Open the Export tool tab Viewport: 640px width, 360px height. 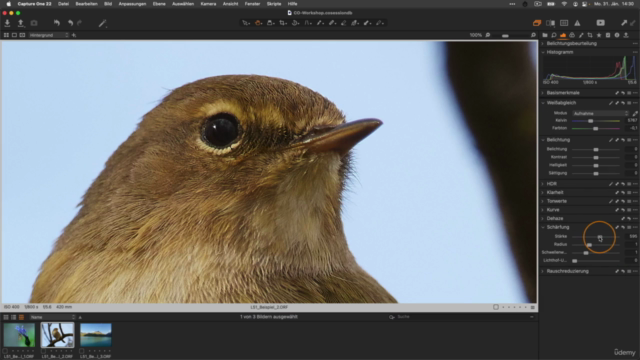tap(626, 35)
